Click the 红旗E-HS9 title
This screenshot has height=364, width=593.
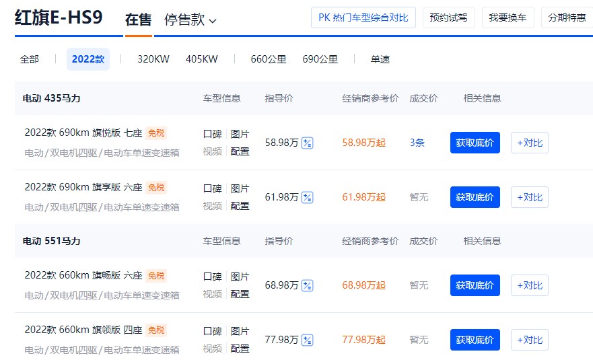coord(59,17)
